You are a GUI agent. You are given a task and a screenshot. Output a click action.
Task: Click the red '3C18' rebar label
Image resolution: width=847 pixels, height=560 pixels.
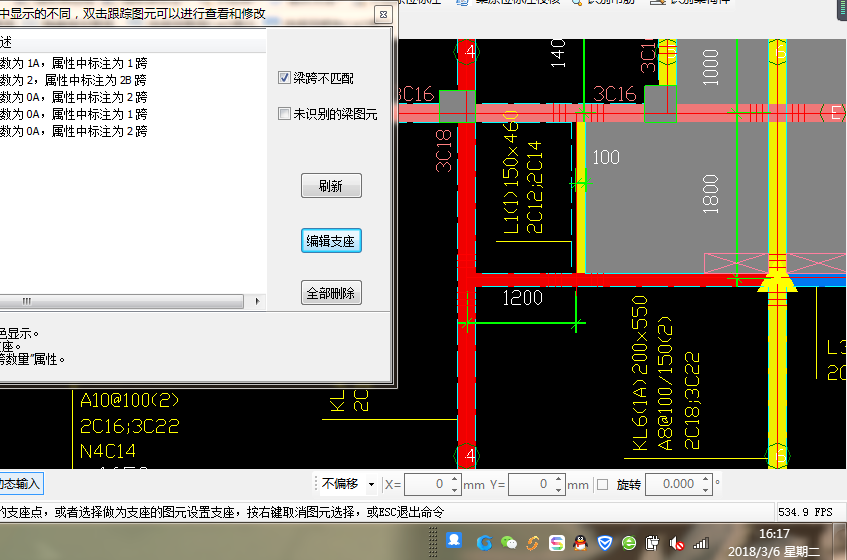click(x=443, y=151)
